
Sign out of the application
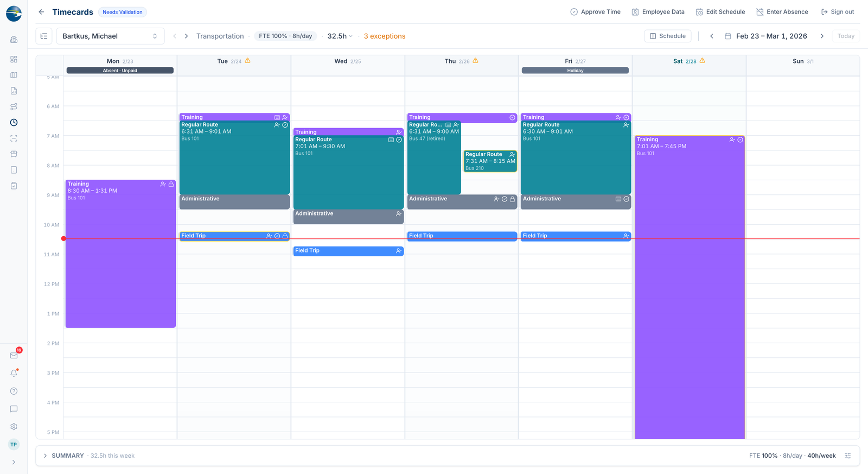click(x=838, y=12)
